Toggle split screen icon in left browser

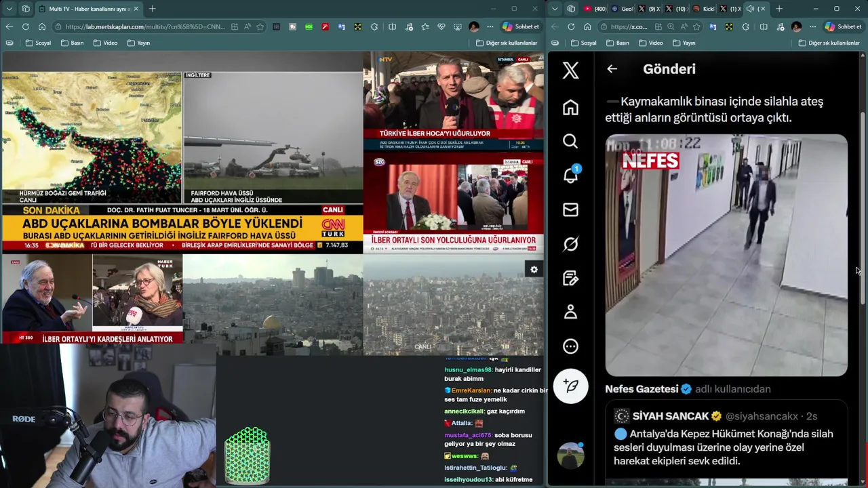tap(392, 26)
